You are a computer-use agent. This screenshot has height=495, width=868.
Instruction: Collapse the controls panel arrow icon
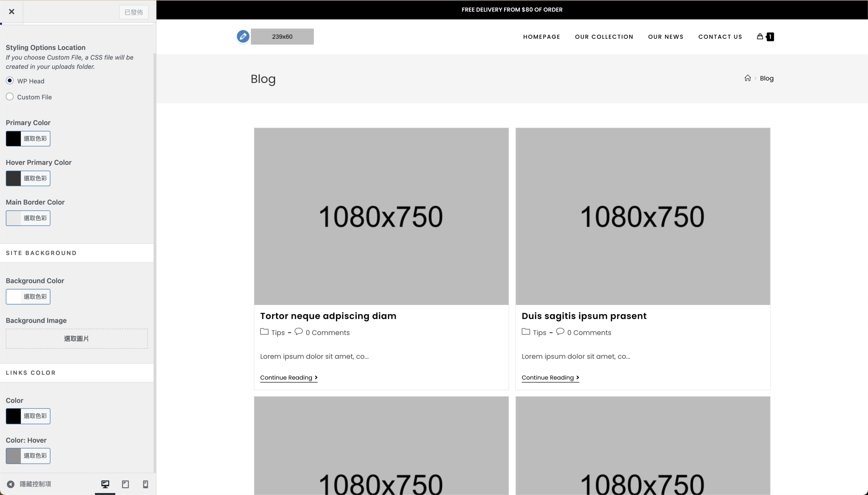pos(11,484)
